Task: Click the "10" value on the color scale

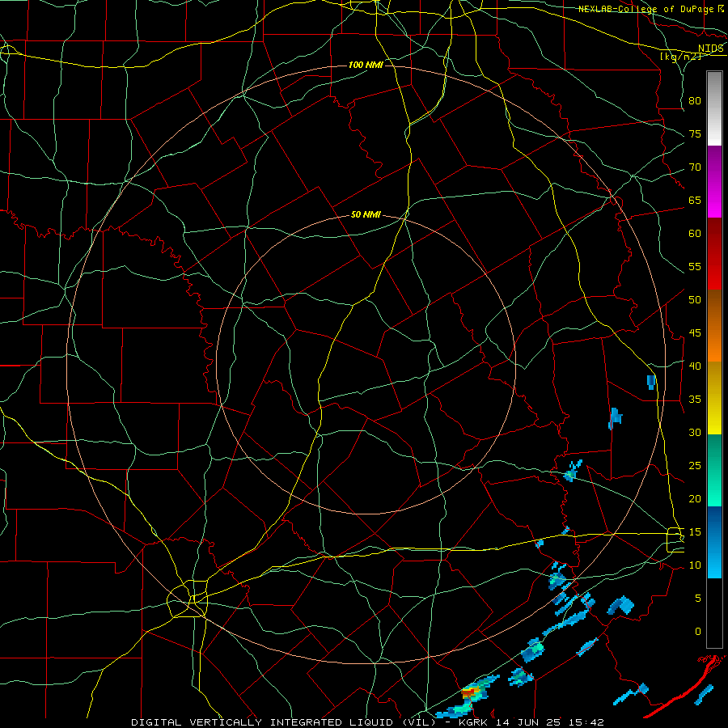Action: pos(695,565)
